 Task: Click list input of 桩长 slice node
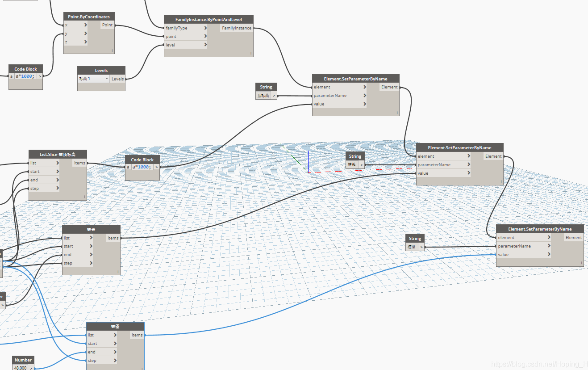[x=78, y=238]
